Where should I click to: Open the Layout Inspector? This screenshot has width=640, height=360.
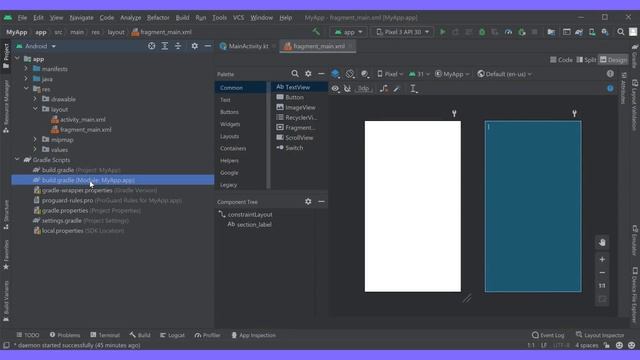(x=600, y=335)
